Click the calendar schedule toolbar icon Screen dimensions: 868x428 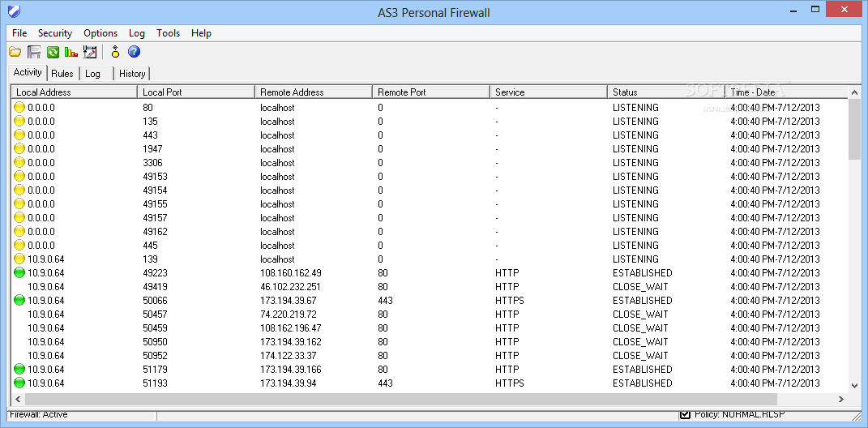90,53
